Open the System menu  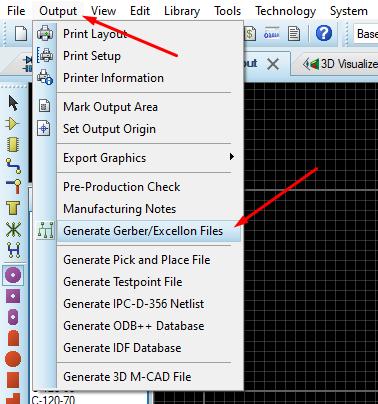point(349,11)
